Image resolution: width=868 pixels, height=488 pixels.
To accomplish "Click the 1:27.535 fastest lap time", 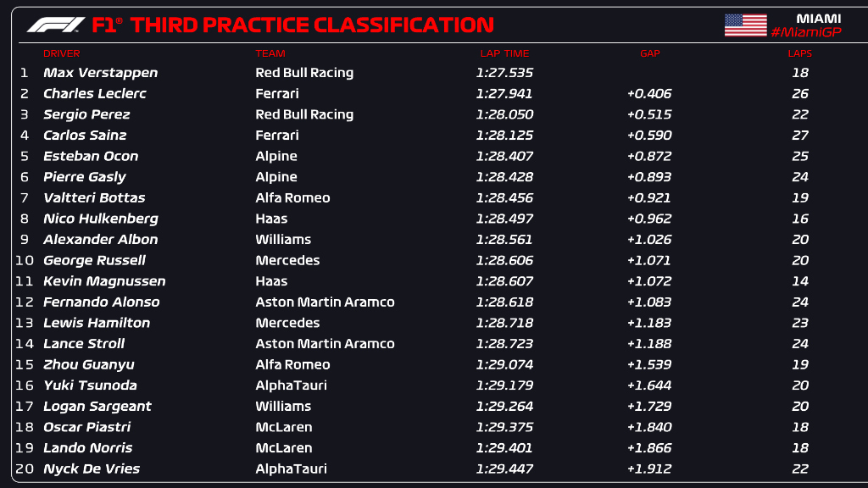I will point(506,73).
